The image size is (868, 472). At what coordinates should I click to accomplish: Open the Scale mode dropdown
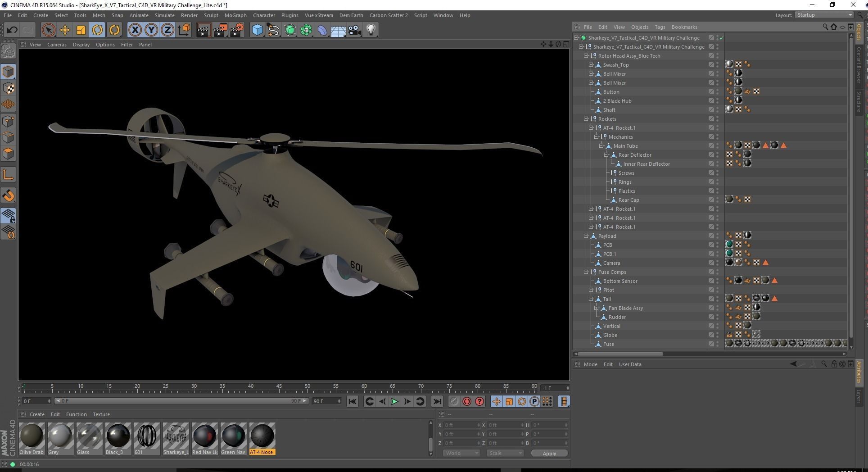505,453
